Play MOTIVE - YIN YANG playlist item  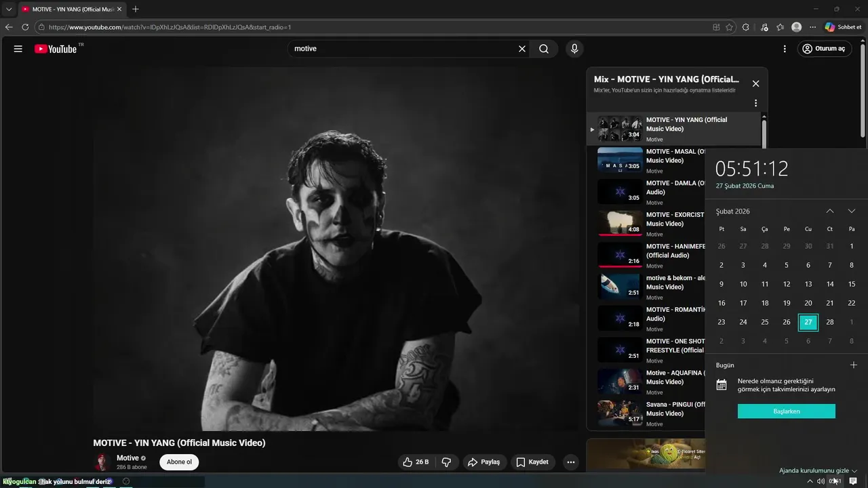674,129
